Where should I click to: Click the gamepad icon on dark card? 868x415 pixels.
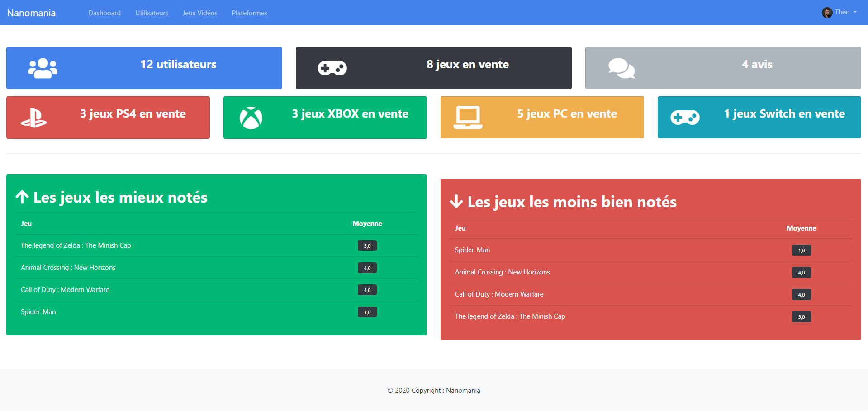click(x=332, y=68)
